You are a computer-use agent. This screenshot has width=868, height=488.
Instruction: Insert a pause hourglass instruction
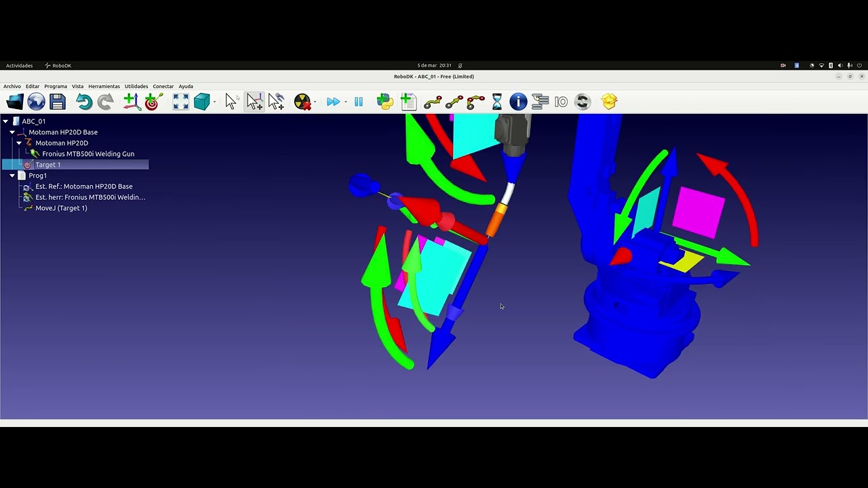pyautogui.click(x=497, y=102)
